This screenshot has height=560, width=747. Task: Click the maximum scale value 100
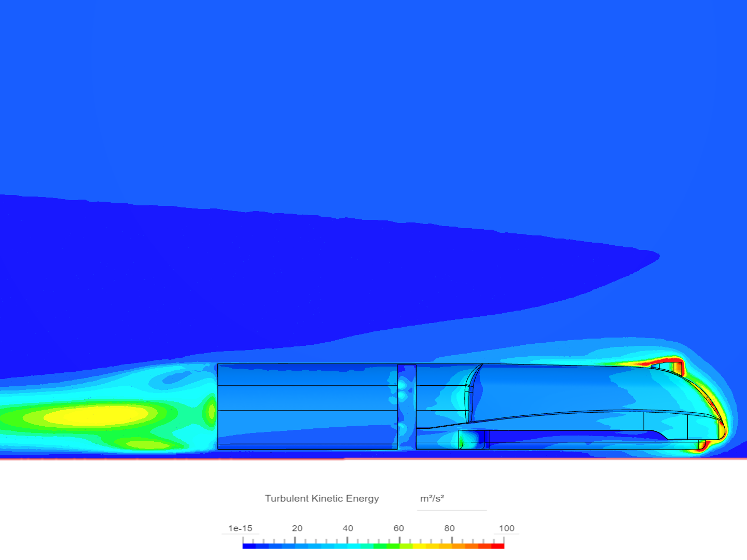pyautogui.click(x=507, y=528)
